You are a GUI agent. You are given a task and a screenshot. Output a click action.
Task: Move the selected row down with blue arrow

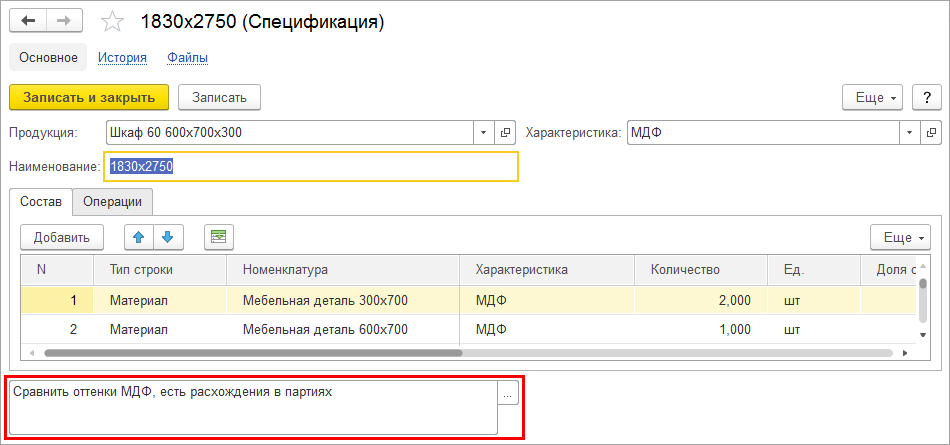coord(168,238)
